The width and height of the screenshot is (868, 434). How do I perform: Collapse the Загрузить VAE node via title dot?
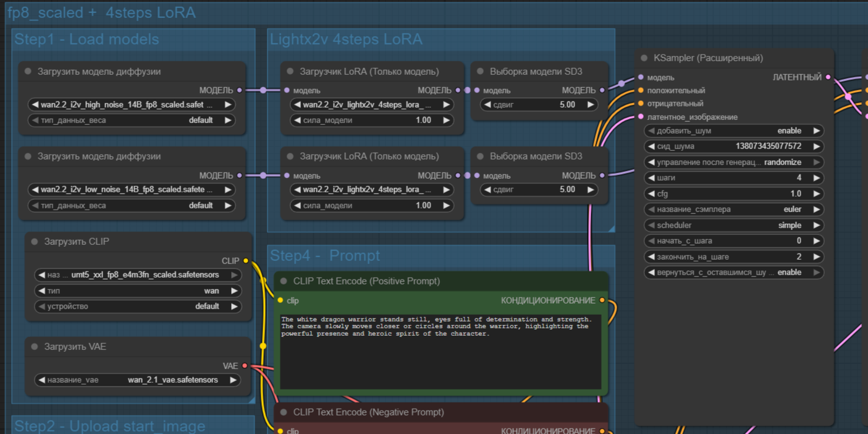pos(35,347)
